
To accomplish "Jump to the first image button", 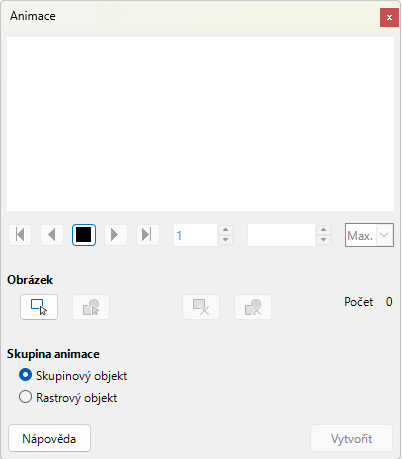I will coord(20,235).
